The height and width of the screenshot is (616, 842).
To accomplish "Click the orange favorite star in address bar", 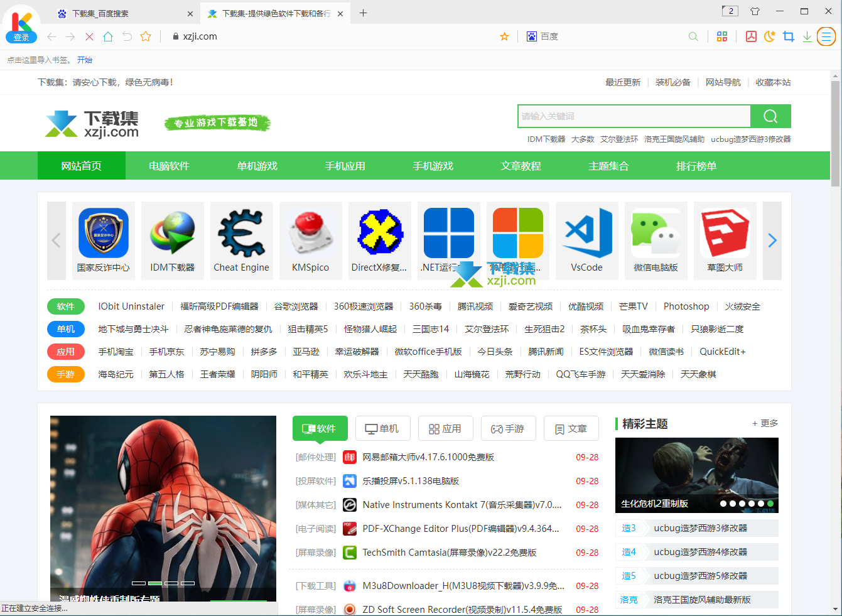I will tap(504, 36).
